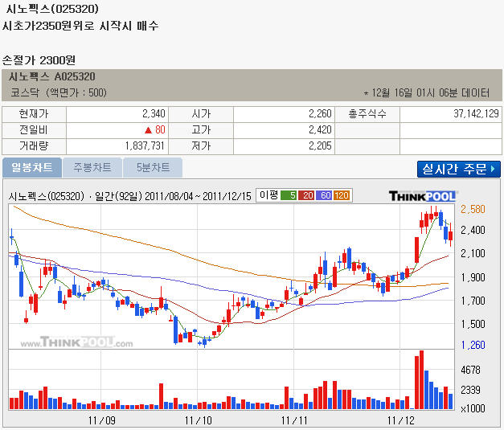Select the tallest red volume bar
504x430 pixels.
tap(421, 380)
